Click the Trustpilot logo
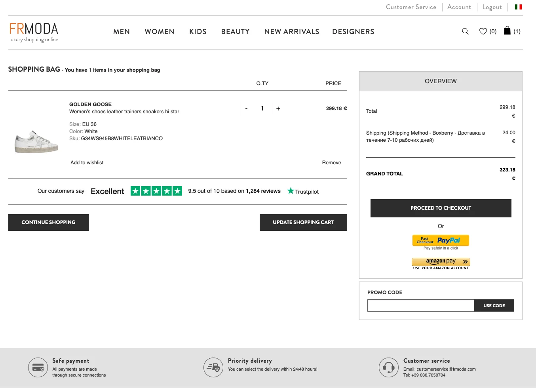This screenshot has width=536, height=392. point(303,191)
